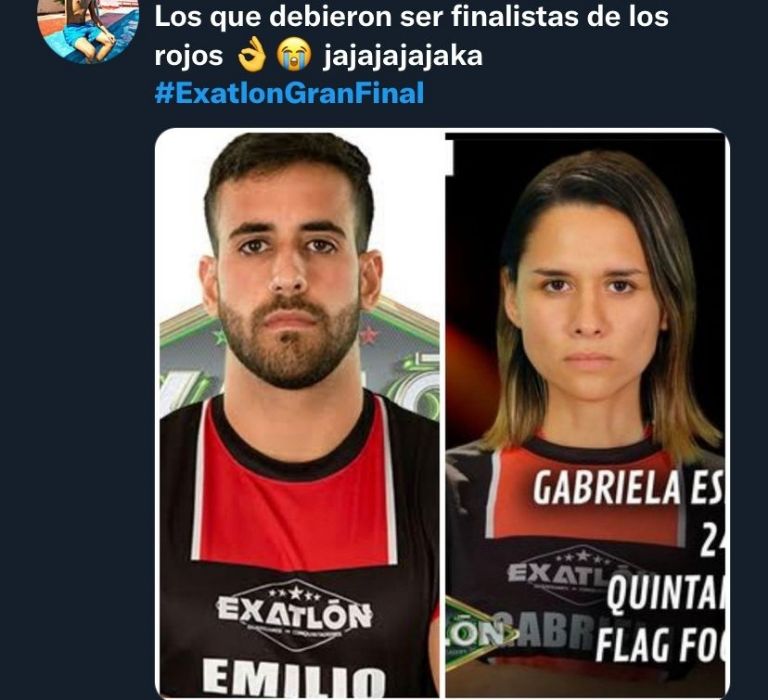Screen dimensions: 768x700
Task: Click the 'QUINTA' caption in right photo
Action: tap(665, 597)
